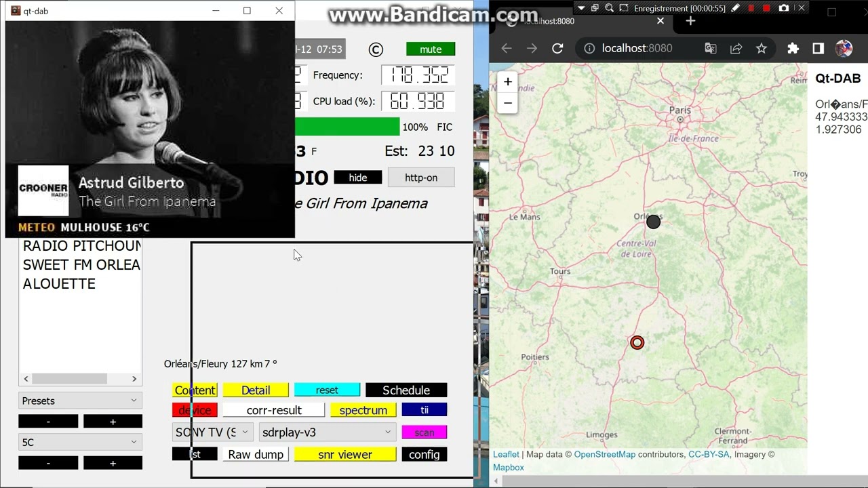Click the red device button
868x488 pixels.
[195, 410]
